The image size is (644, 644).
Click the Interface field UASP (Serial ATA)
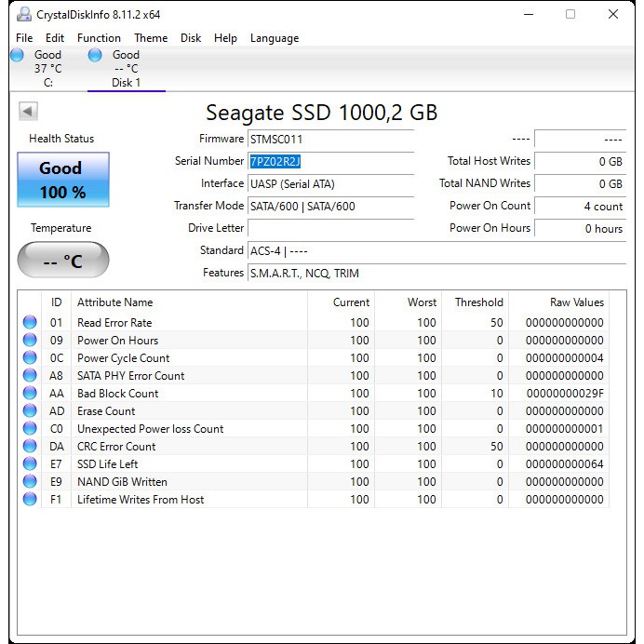click(330, 184)
